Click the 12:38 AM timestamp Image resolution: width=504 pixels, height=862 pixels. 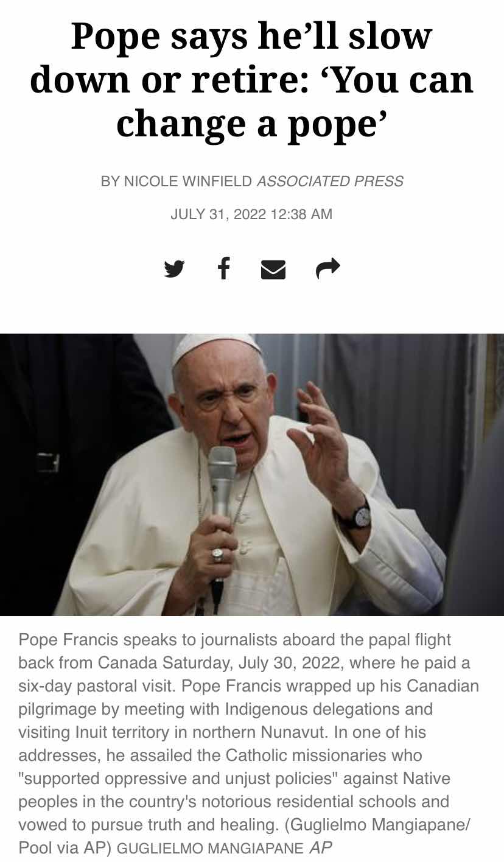[x=299, y=214]
